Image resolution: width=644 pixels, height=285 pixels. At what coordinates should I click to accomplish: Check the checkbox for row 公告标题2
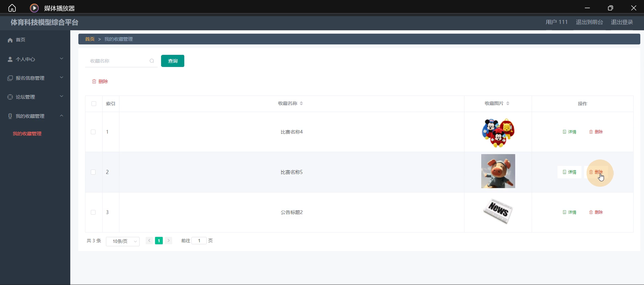click(x=93, y=212)
